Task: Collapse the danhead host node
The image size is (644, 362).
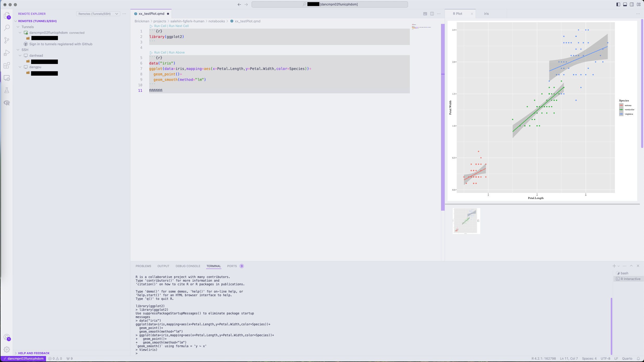Action: click(x=20, y=55)
